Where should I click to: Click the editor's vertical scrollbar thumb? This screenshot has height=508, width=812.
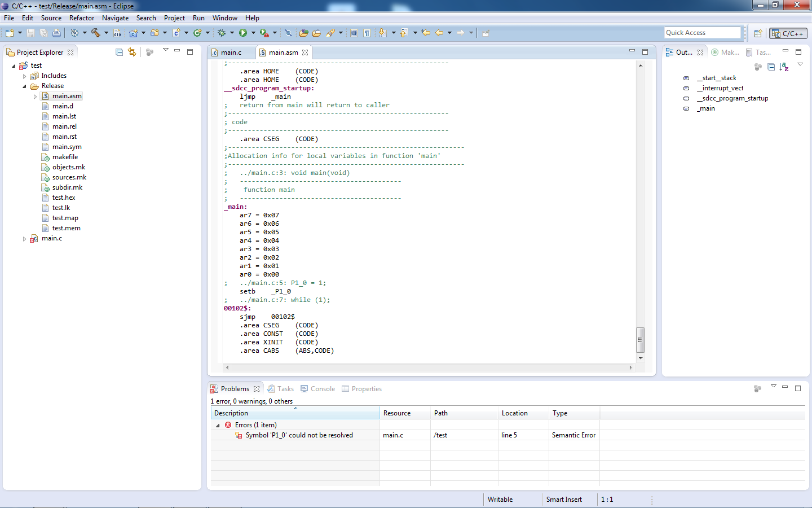point(640,339)
